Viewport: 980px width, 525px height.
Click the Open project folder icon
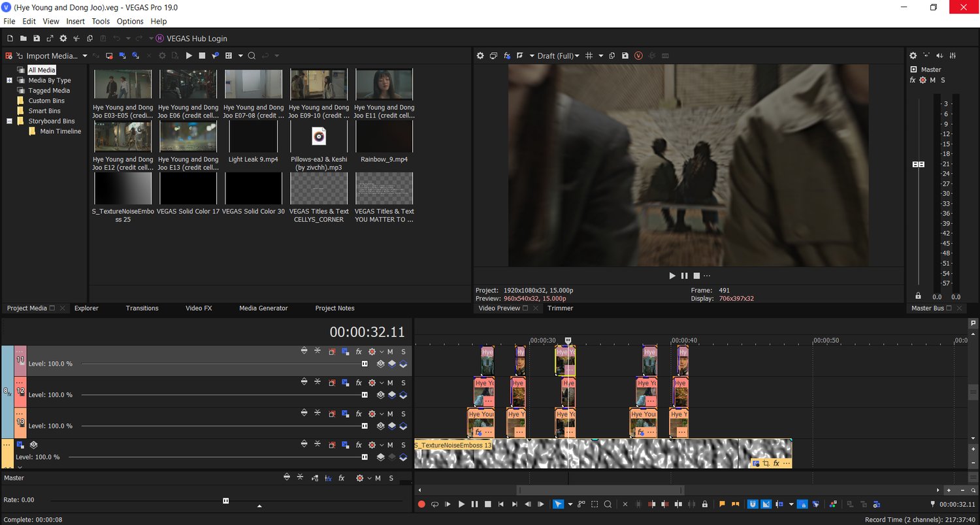pos(23,39)
